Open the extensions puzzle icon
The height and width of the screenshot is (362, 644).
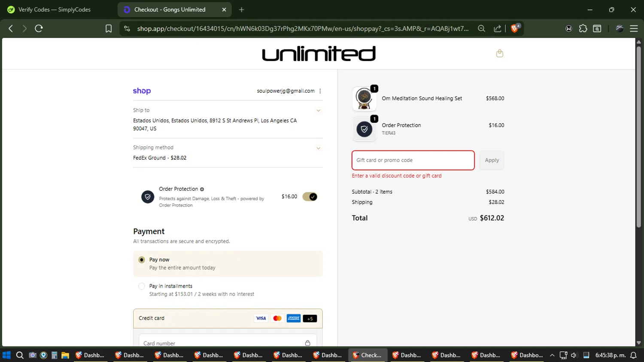(583, 28)
